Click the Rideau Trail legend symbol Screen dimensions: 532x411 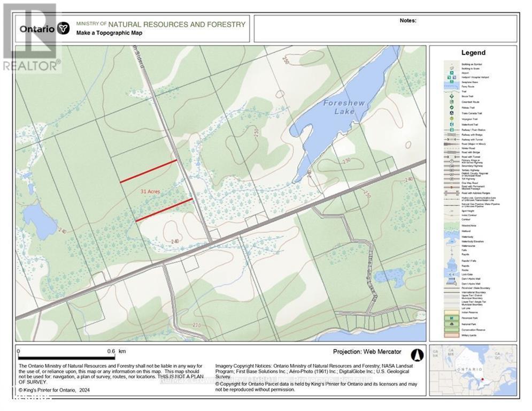[x=452, y=106]
